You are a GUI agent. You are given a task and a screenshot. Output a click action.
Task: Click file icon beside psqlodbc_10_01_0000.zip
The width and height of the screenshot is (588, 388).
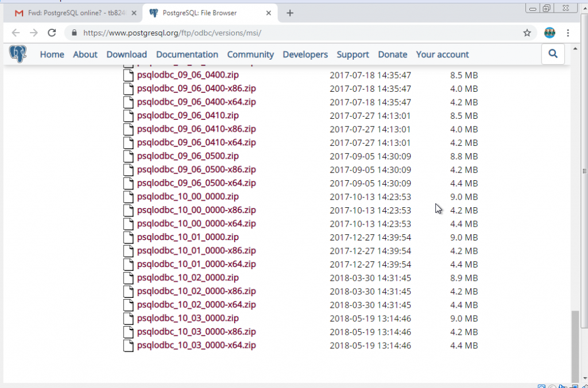pyautogui.click(x=128, y=237)
